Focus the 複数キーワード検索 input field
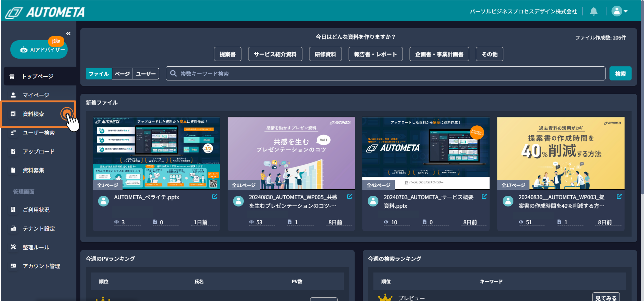The image size is (644, 301). click(385, 74)
